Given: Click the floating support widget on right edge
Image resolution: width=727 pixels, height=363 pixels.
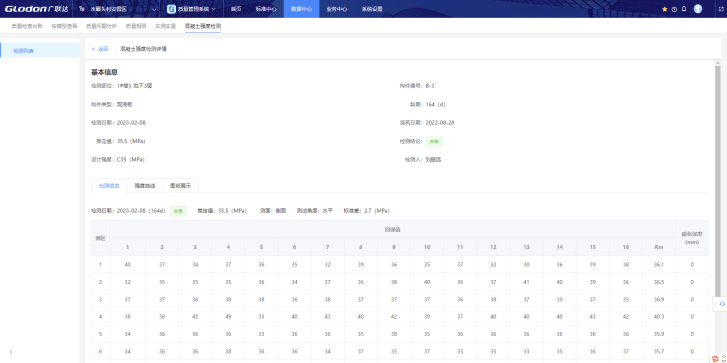Looking at the screenshot, I should [x=720, y=303].
